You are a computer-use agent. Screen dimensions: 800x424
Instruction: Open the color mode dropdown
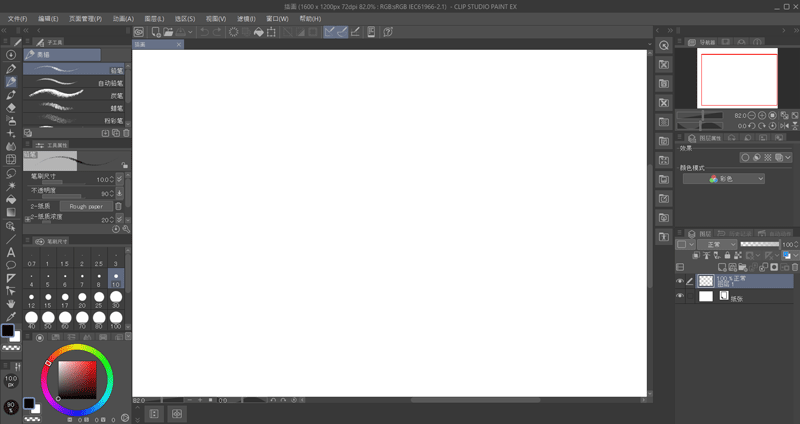[x=723, y=179]
